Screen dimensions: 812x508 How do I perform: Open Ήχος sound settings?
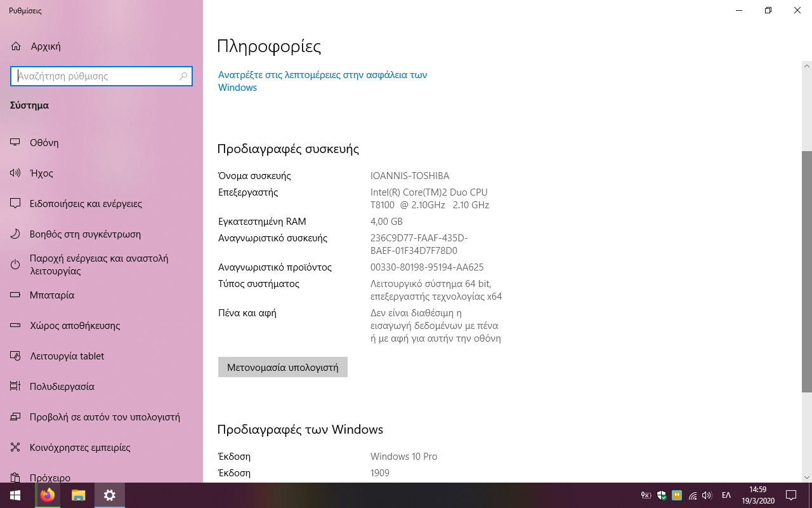(41, 173)
